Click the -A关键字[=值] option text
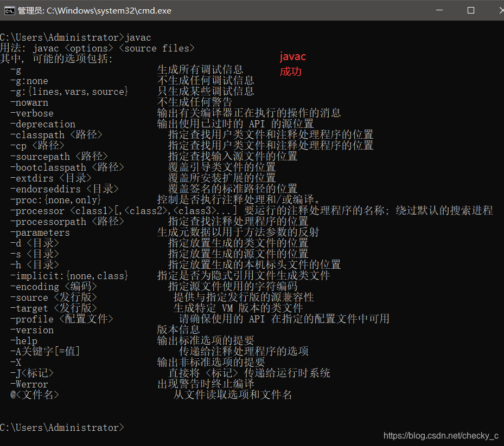 46,352
